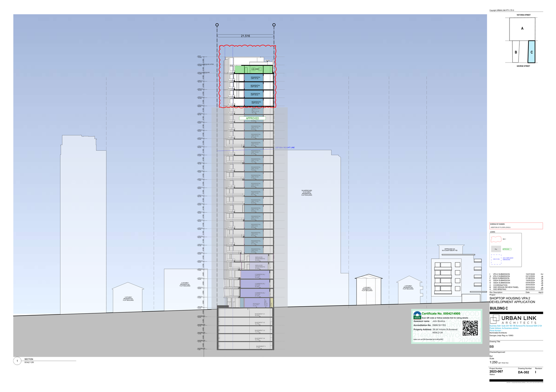Click the green lobby level at the tower top

tap(253, 69)
